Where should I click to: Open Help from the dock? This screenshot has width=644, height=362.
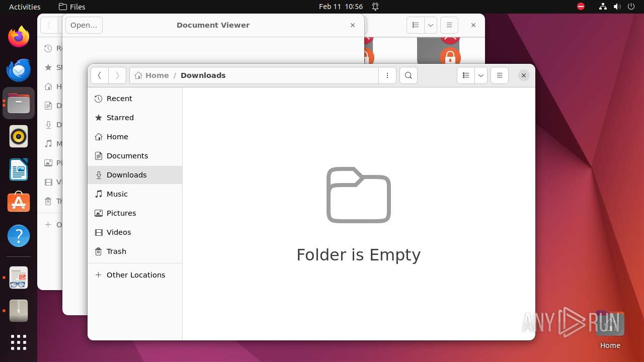point(19,236)
